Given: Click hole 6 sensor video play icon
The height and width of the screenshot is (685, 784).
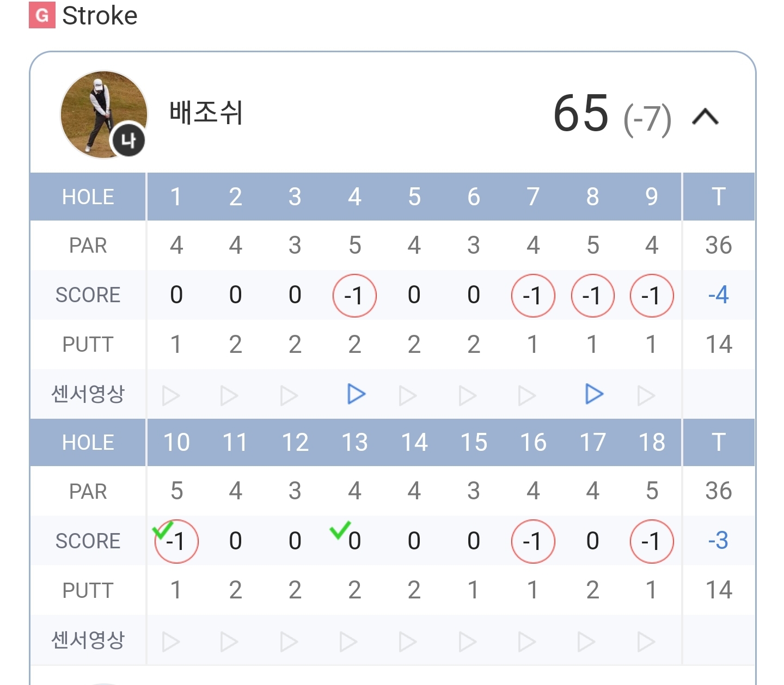Looking at the screenshot, I should click(x=467, y=395).
